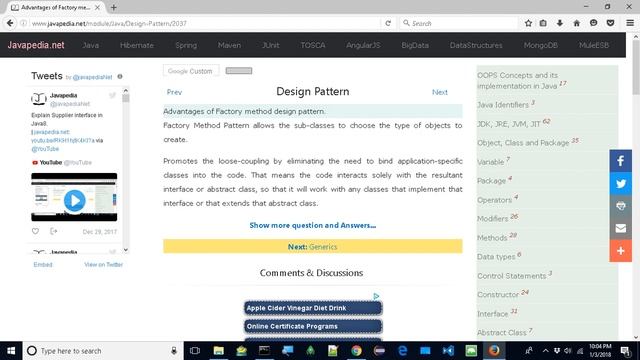Click the browser Search box
This screenshot has height=360, width=640.
[458, 23]
